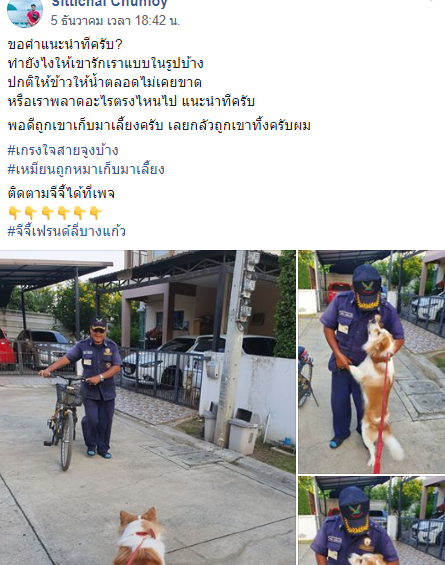Follow the hashtag #เกรงใจสายจูงบ้าง
445x565 pixels.
point(63,150)
